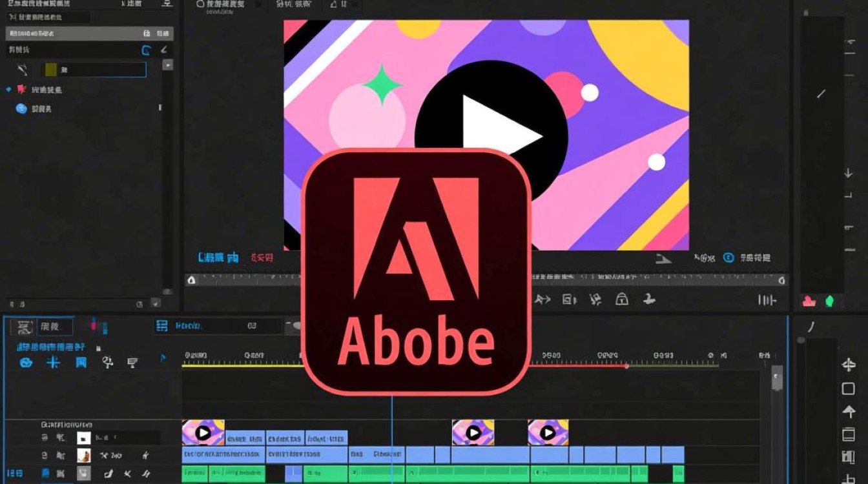The height and width of the screenshot is (484, 868).
Task: Open the timeline combo box with blue list icon
Action: 218,327
